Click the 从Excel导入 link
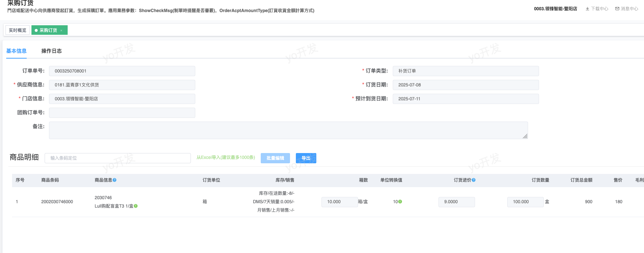The width and height of the screenshot is (644, 253). pyautogui.click(x=226, y=157)
